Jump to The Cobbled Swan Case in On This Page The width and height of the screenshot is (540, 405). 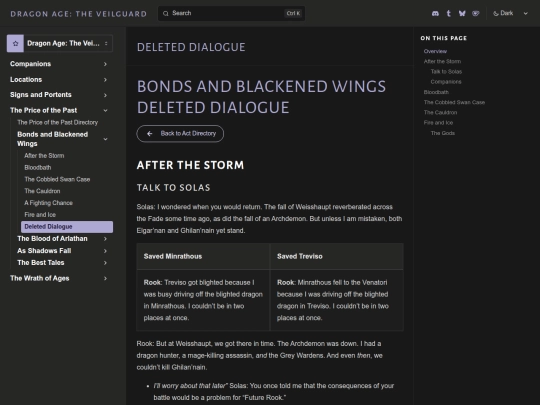[x=454, y=102]
